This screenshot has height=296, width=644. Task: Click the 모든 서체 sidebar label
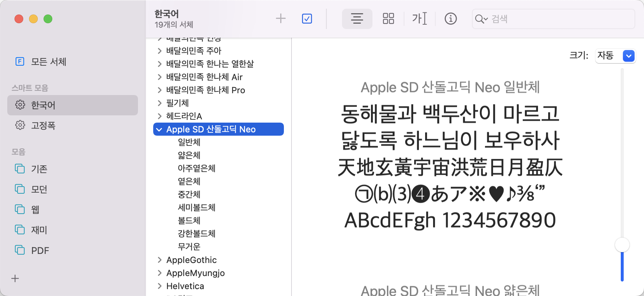[x=49, y=62]
